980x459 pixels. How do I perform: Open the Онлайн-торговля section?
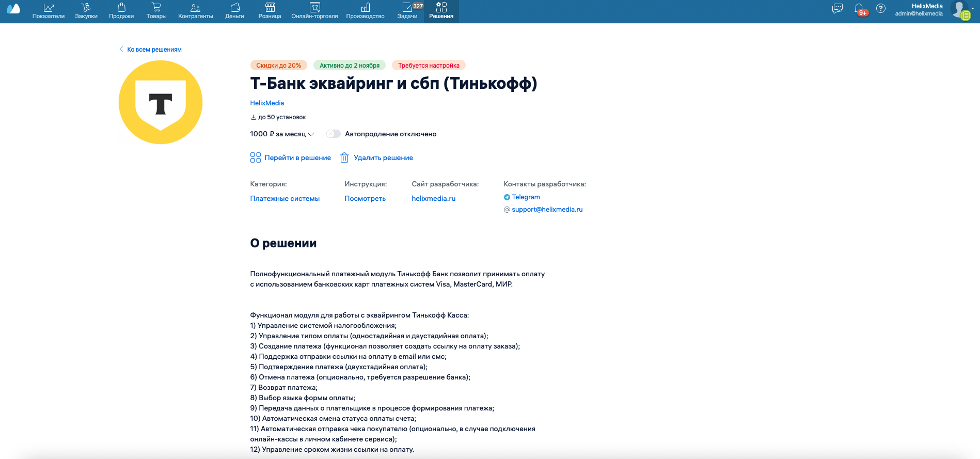(314, 11)
